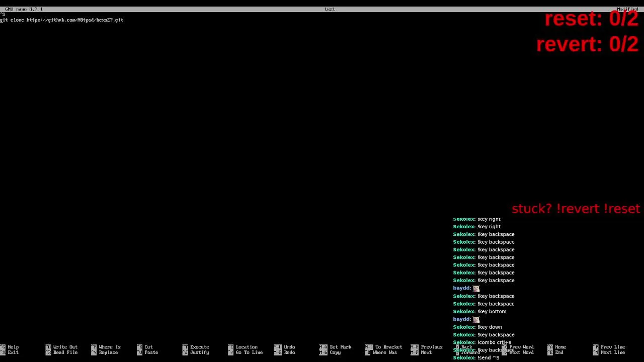Click the 'Modified' status in the title bar
Viewport: 644px width, 362px height.
coord(627,9)
